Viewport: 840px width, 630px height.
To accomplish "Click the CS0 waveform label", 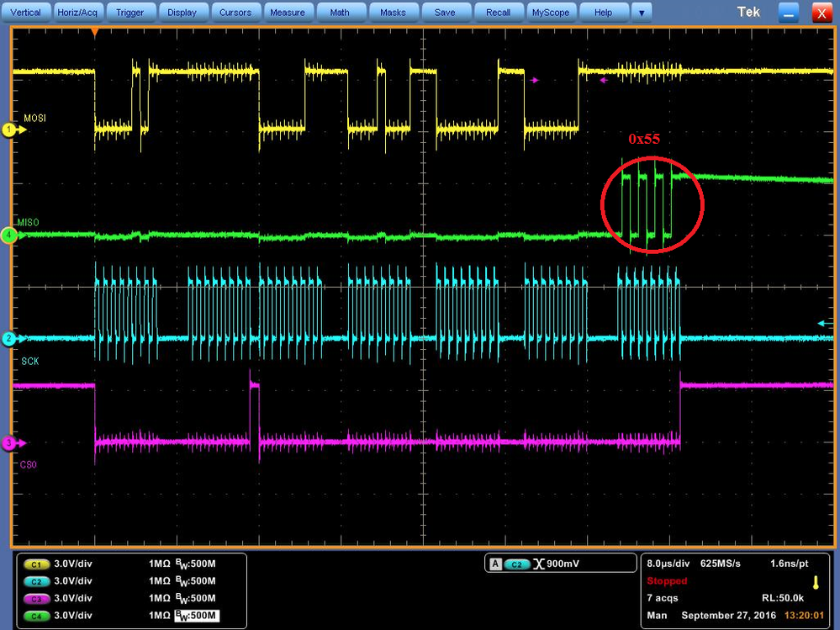I will pos(29,464).
